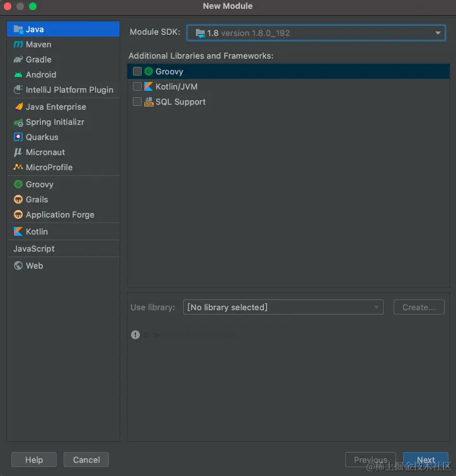Click the Previous button
Screen dimensions: 456x476
tap(370, 460)
